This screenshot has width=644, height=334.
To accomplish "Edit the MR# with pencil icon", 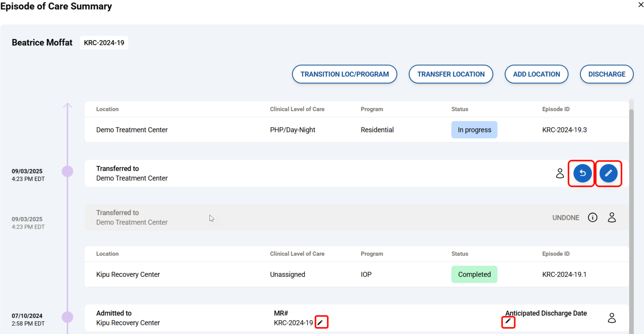I will pos(320,322).
